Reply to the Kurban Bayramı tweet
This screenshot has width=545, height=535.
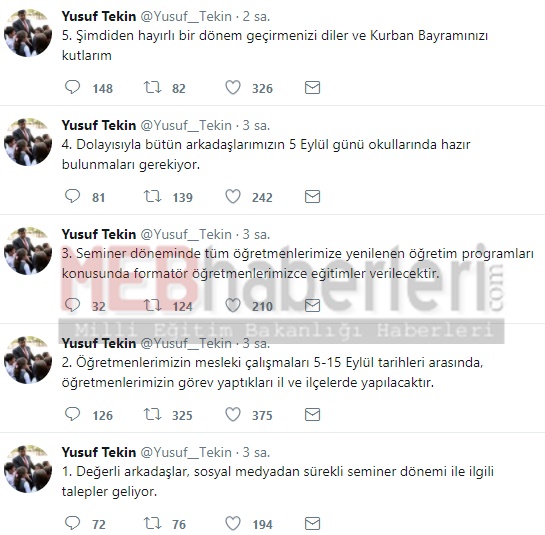click(x=72, y=87)
